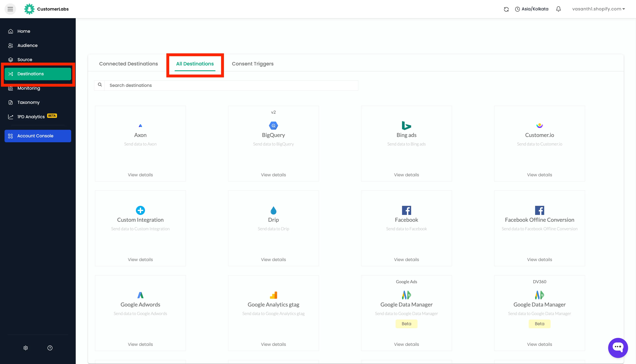Expand the vasanth1.shopify.com account dropdown
The height and width of the screenshot is (364, 636).
click(599, 9)
